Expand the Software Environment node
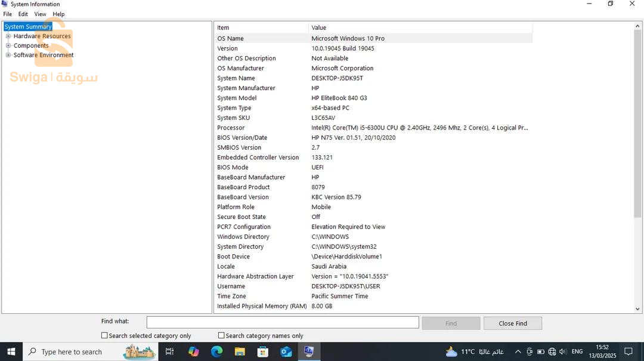 [x=7, y=55]
